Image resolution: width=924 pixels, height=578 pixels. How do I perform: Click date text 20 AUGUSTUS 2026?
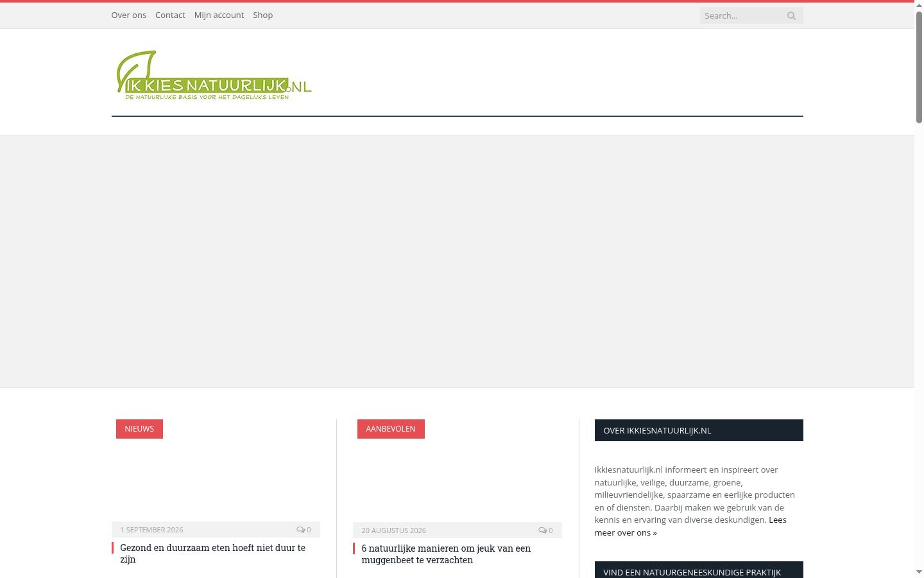click(393, 530)
